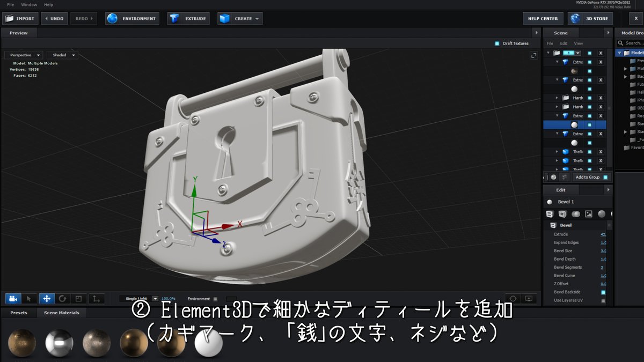The height and width of the screenshot is (362, 644).
Task: Activate the Scale tool icon
Action: (x=78, y=299)
